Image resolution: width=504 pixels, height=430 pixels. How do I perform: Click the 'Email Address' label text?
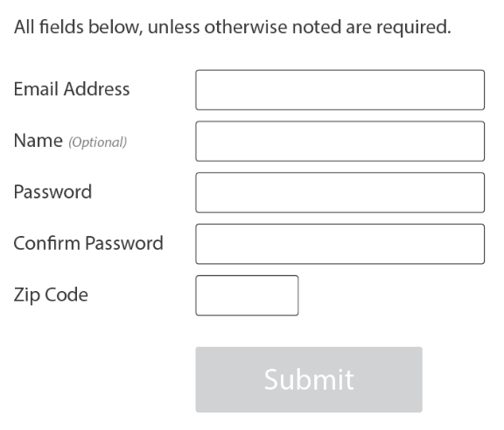coord(72,89)
